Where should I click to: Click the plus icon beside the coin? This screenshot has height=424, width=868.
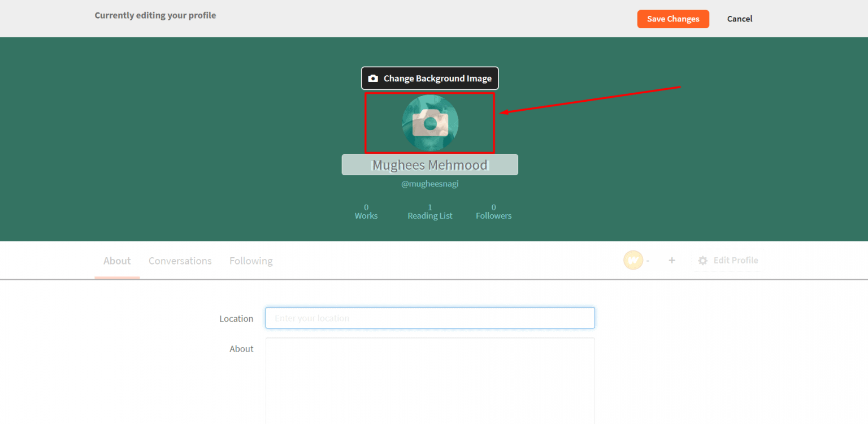click(x=672, y=260)
